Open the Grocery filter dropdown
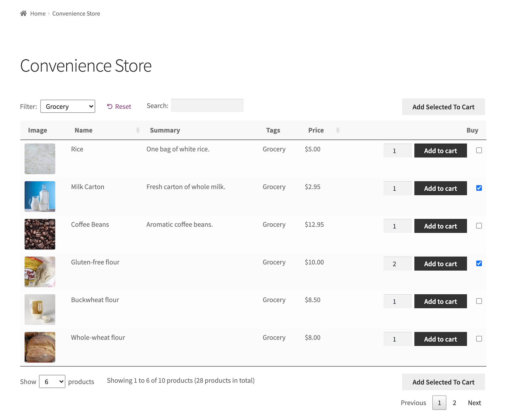 pyautogui.click(x=68, y=106)
